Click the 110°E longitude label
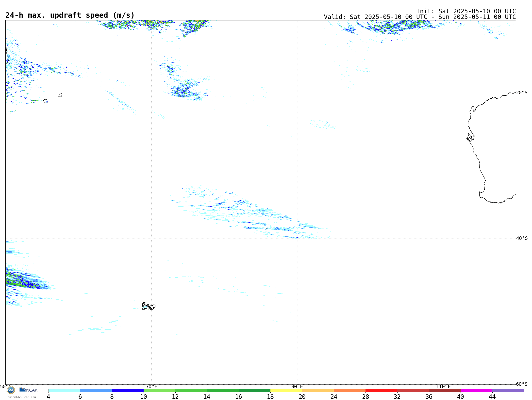Image resolution: width=532 pixels, height=400 pixels. coord(443,387)
